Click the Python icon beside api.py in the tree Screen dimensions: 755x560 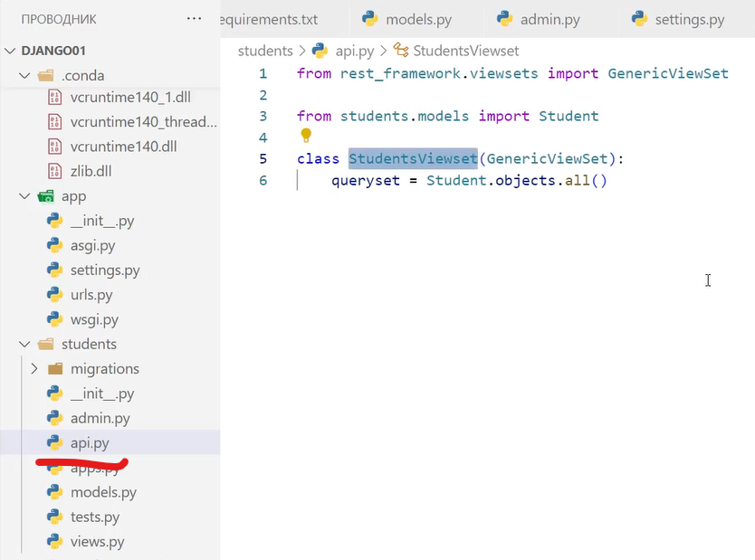(54, 443)
